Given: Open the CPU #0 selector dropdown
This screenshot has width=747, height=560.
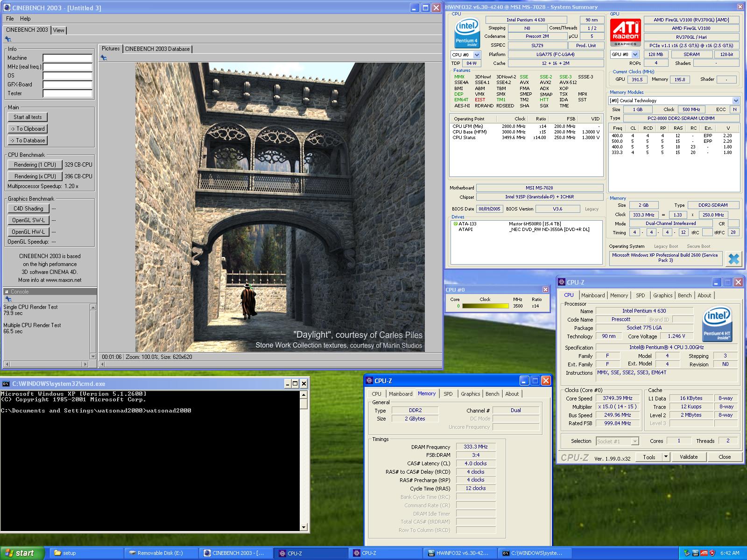Looking at the screenshot, I should (477, 55).
